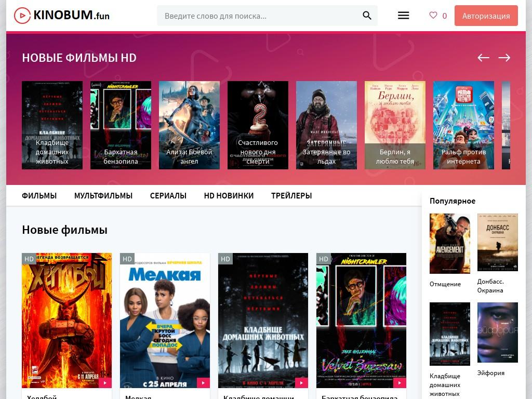Open popular Avengement poster thumbnail

(450, 244)
